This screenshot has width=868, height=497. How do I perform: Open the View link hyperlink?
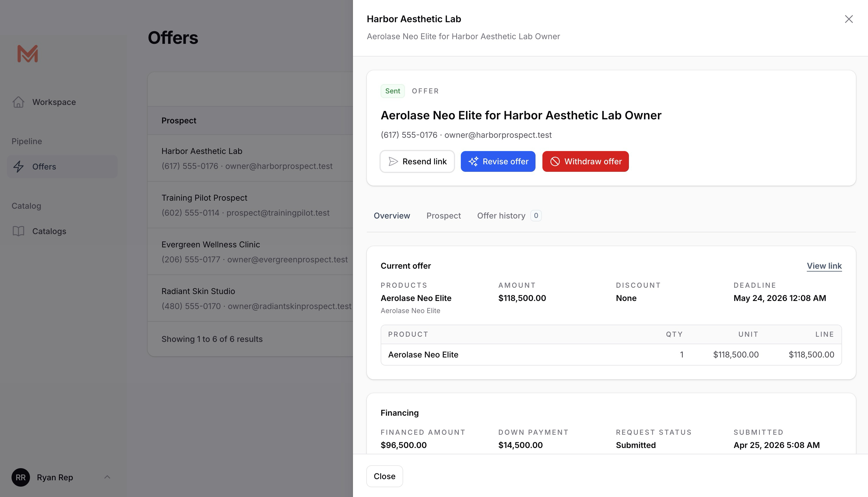824,266
